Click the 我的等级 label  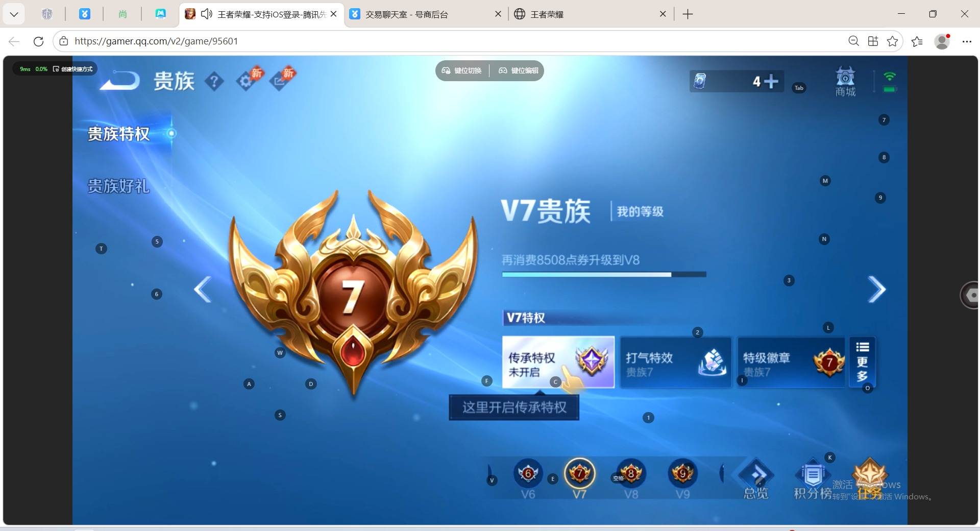point(640,211)
